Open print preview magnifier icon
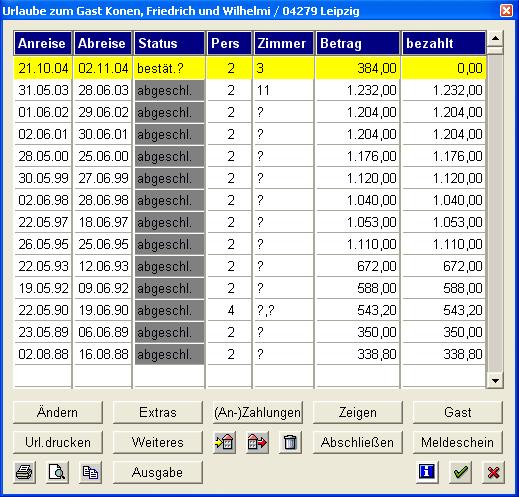 (57, 472)
